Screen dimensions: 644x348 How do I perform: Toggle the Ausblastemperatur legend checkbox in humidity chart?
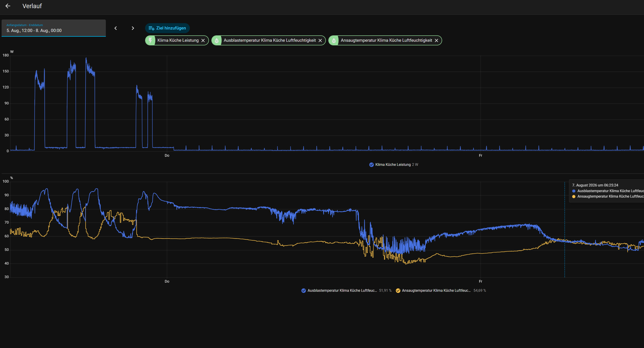click(304, 291)
